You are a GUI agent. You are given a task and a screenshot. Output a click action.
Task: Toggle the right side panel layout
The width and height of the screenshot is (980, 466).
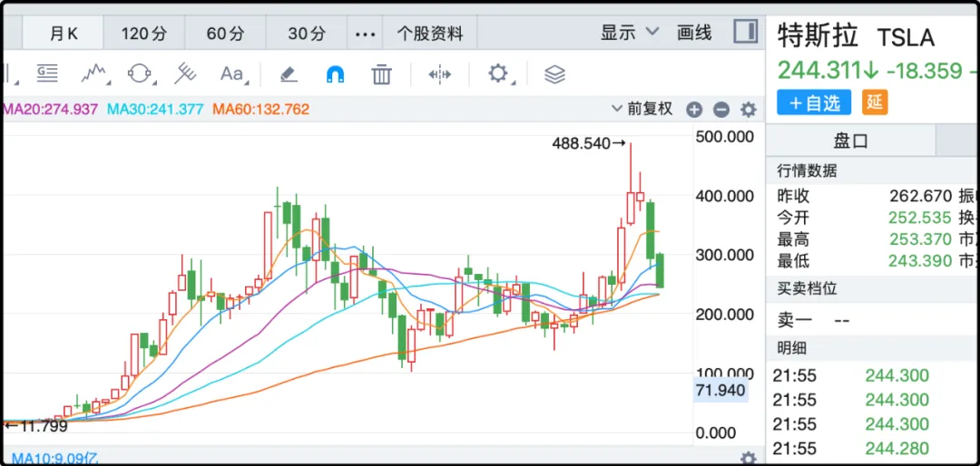click(x=745, y=32)
